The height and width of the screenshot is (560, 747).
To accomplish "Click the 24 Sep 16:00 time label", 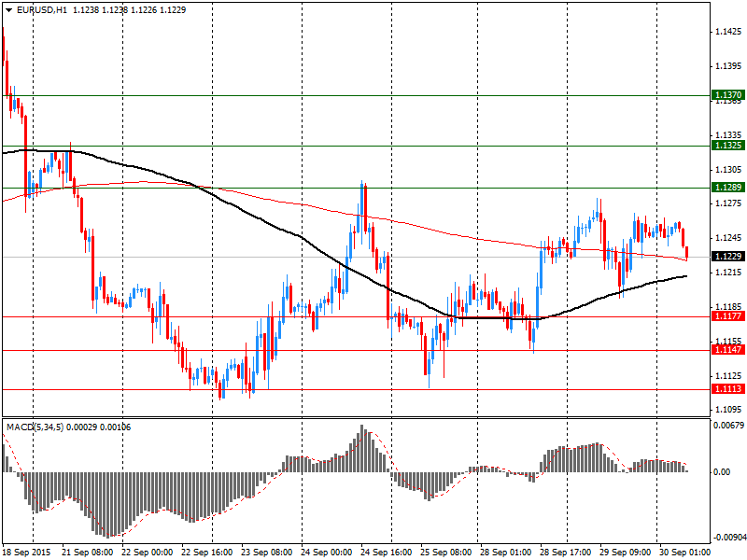I will (x=387, y=553).
